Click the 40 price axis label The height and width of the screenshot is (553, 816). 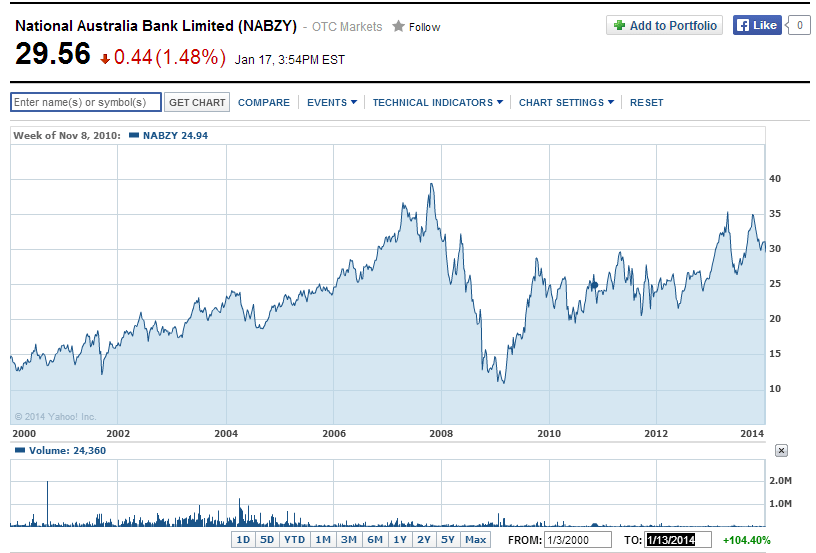(775, 179)
